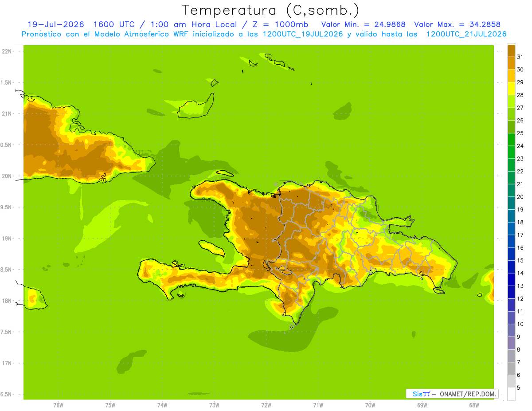Image resolution: width=532 pixels, height=411 pixels.
Task: Click the 73W longitude label
Action: click(x=214, y=405)
